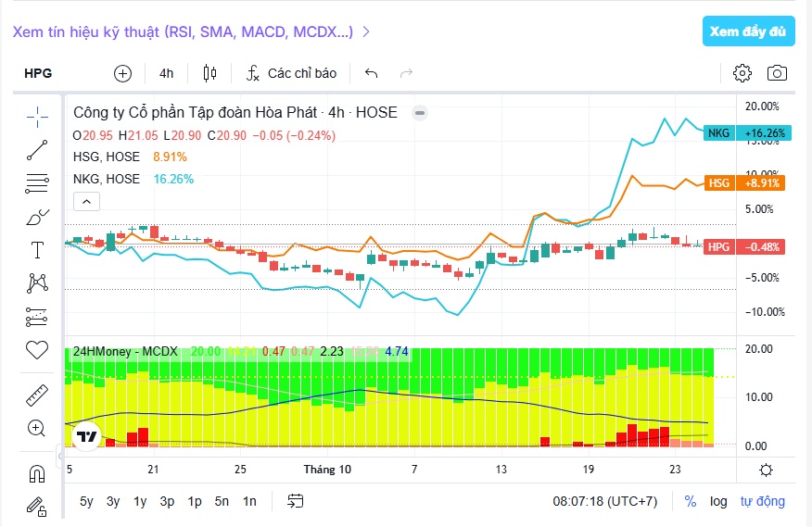Viewport: 812px width, 527px height.
Task: Open the forecasting and measurement tools
Action: point(36,317)
